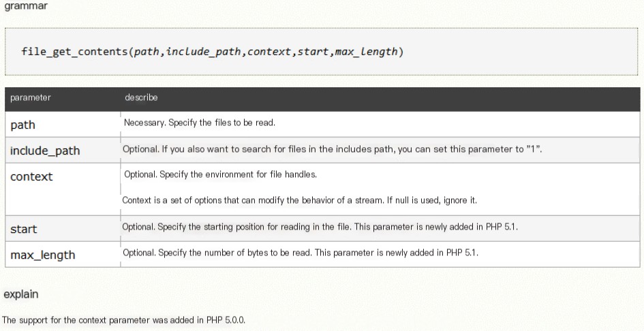Click the 'include_path' parameter cell
This screenshot has width=644, height=331.
point(63,151)
